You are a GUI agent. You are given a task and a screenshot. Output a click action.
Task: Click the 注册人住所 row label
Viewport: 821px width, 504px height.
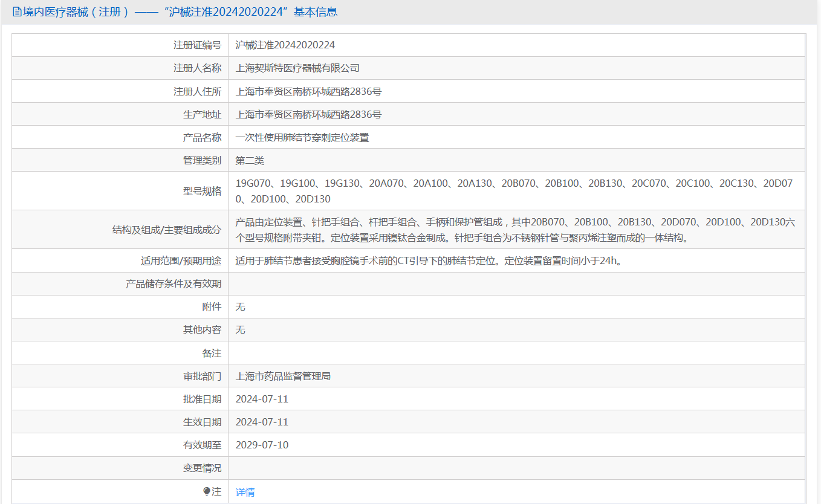tap(197, 91)
